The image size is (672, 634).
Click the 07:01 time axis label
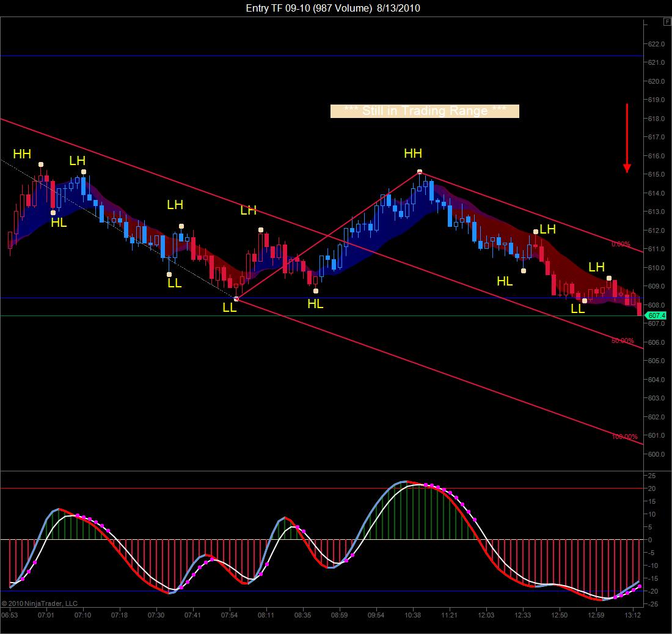(46, 615)
